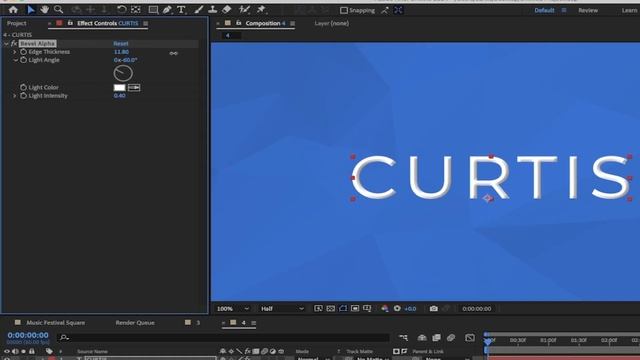Toggle the Shy layers switch in timeline
This screenshot has height=360, width=640.
click(x=422, y=338)
